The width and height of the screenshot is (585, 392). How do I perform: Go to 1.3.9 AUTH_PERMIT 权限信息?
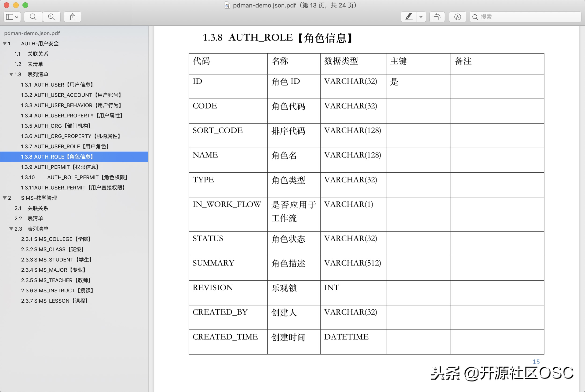tap(61, 167)
